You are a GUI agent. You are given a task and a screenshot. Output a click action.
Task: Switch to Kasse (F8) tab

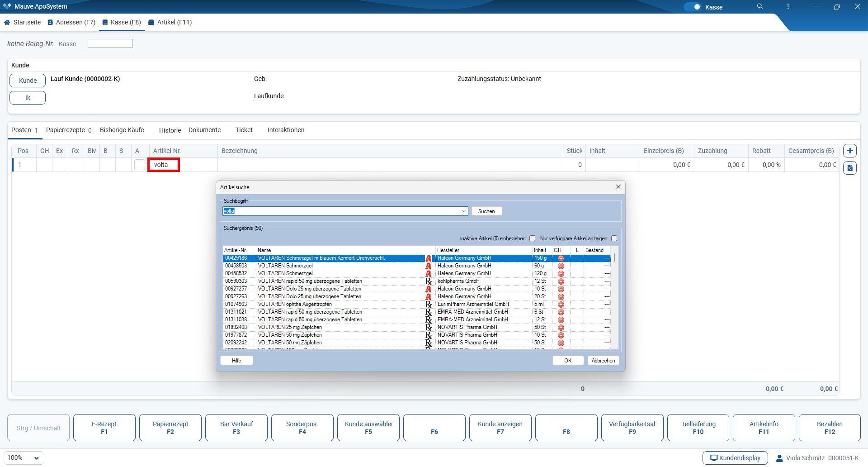[122, 22]
